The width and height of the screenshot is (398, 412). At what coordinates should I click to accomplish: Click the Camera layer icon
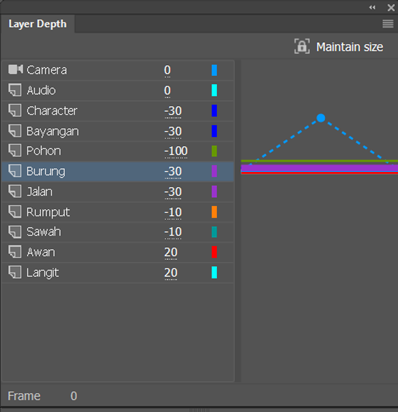pos(15,70)
